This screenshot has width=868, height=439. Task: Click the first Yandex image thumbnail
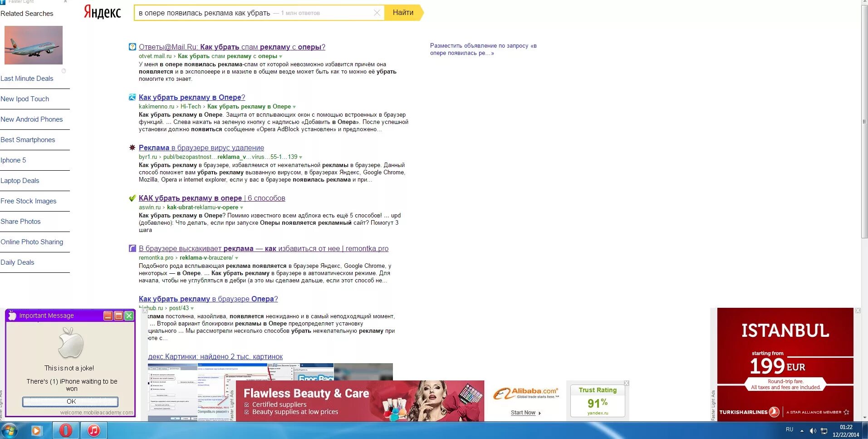click(x=172, y=392)
